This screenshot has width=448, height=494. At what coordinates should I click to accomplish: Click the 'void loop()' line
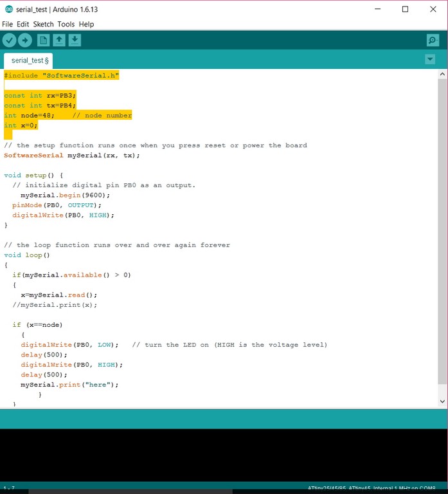[27, 255]
